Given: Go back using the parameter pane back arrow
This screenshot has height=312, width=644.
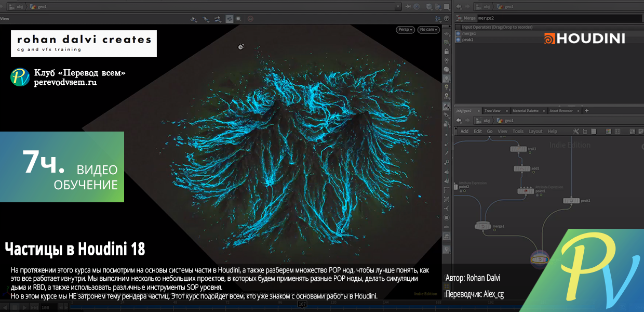Looking at the screenshot, I should coord(459,7).
